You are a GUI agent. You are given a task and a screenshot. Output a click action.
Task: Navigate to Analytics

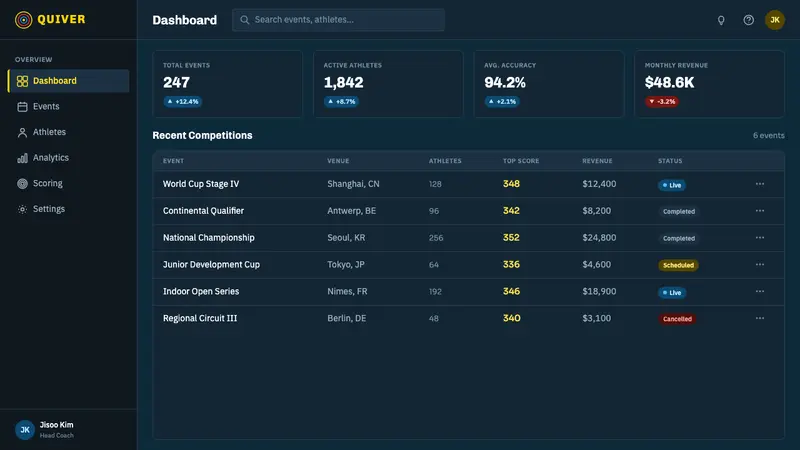pos(69,158)
